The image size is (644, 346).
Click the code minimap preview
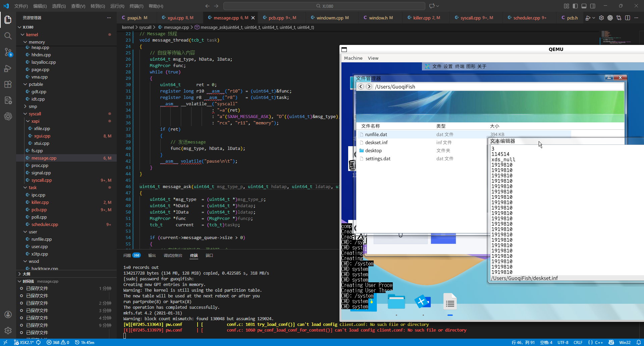[x=614, y=38]
